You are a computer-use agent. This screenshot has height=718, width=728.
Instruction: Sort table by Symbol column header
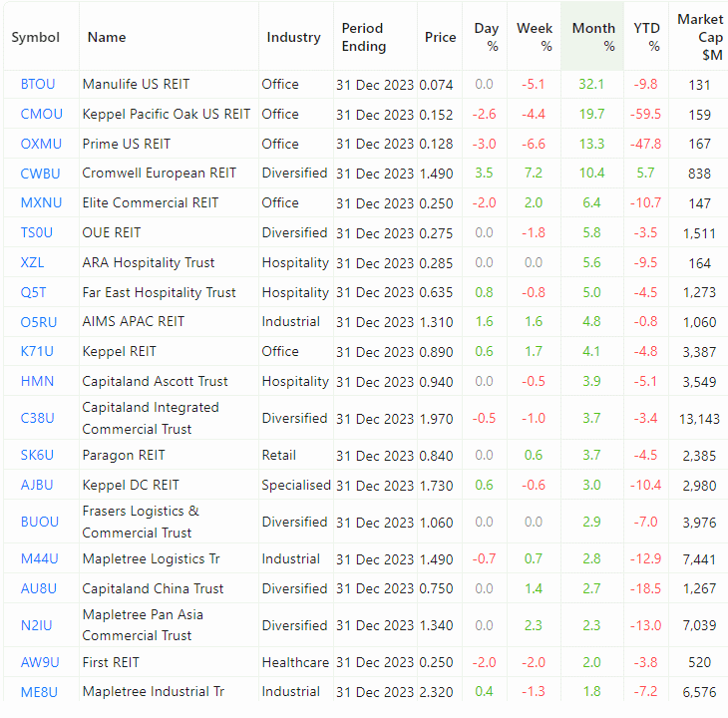pos(36,38)
